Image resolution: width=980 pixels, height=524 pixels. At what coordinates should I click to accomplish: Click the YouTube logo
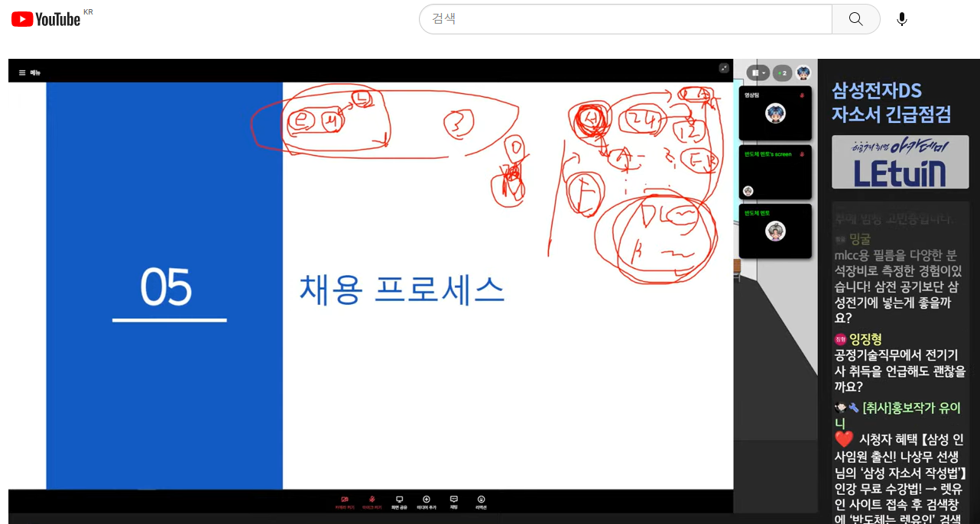pyautogui.click(x=46, y=19)
